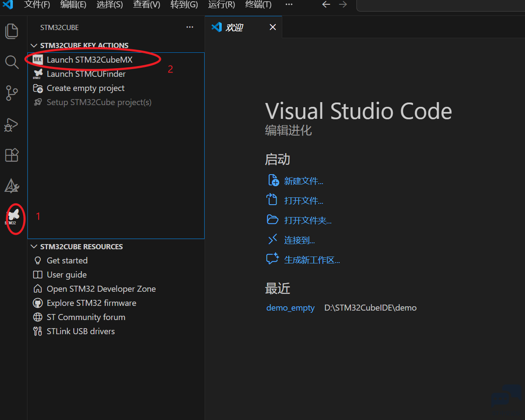Open the 运行(R) menu
Viewport: 525px width, 420px height.
point(222,5)
